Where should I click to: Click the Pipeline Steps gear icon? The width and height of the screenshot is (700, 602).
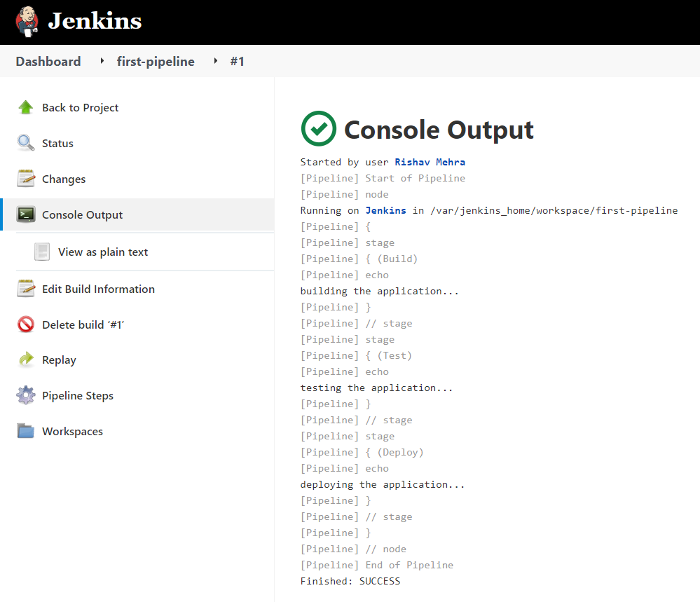(26, 395)
